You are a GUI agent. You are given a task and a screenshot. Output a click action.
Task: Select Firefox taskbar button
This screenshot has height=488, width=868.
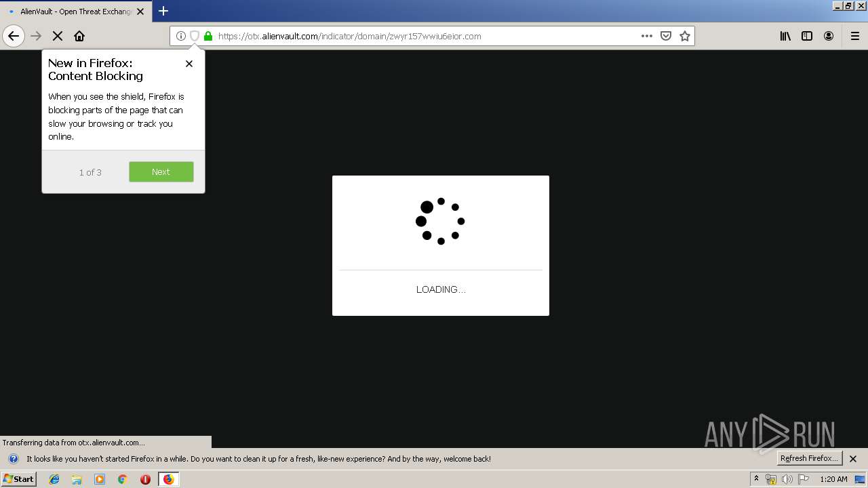click(169, 479)
